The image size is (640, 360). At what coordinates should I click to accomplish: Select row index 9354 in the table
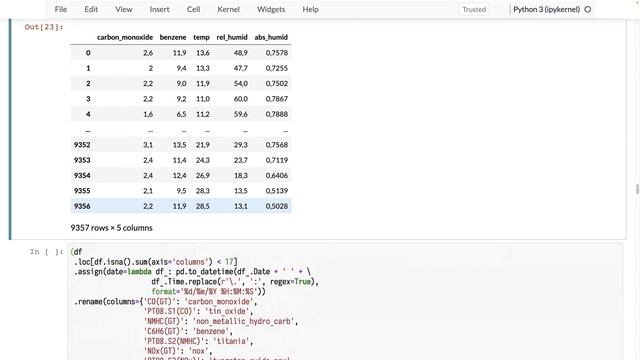click(x=82, y=175)
